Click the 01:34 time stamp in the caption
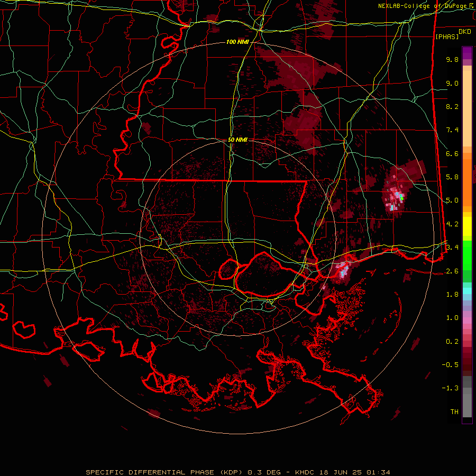The height and width of the screenshot is (476, 476). [x=378, y=472]
